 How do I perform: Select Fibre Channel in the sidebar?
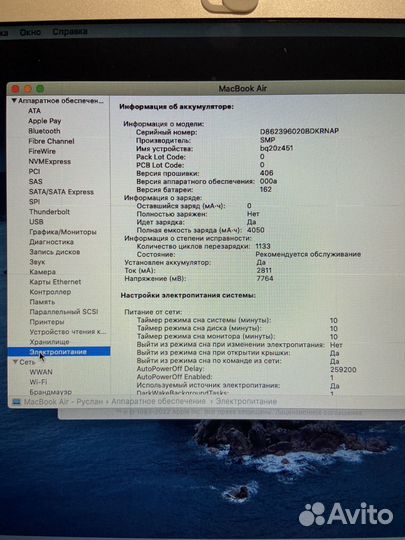click(x=51, y=141)
